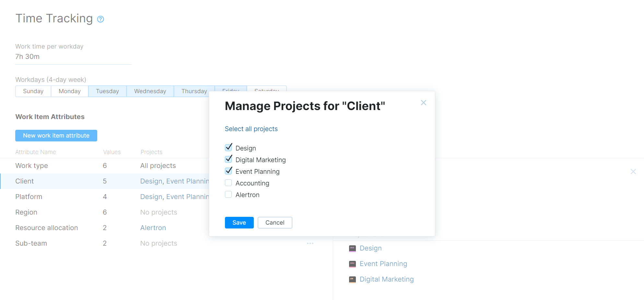Create a new work item attribute
This screenshot has height=300, width=644.
click(56, 135)
